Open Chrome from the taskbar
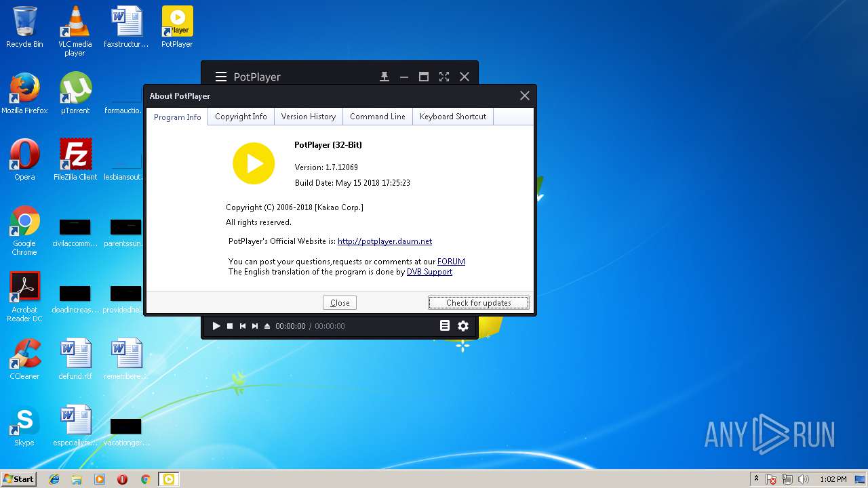Viewport: 868px width, 488px height. [145, 479]
